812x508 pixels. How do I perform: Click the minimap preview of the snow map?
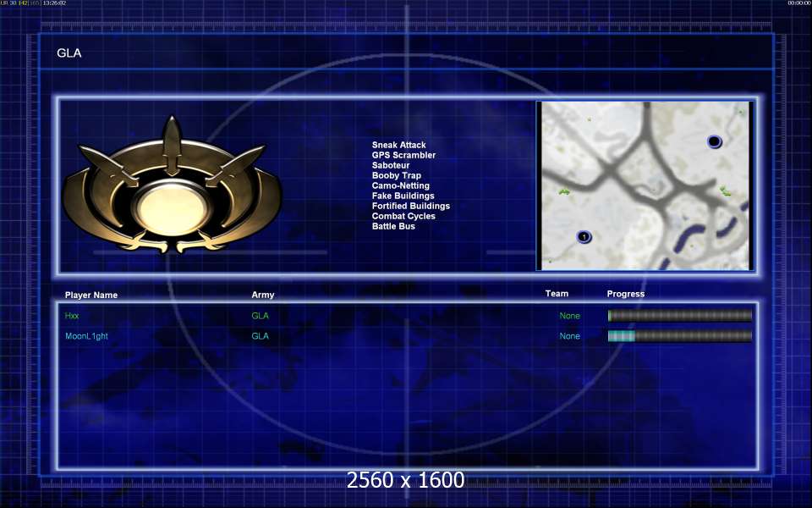pos(645,185)
